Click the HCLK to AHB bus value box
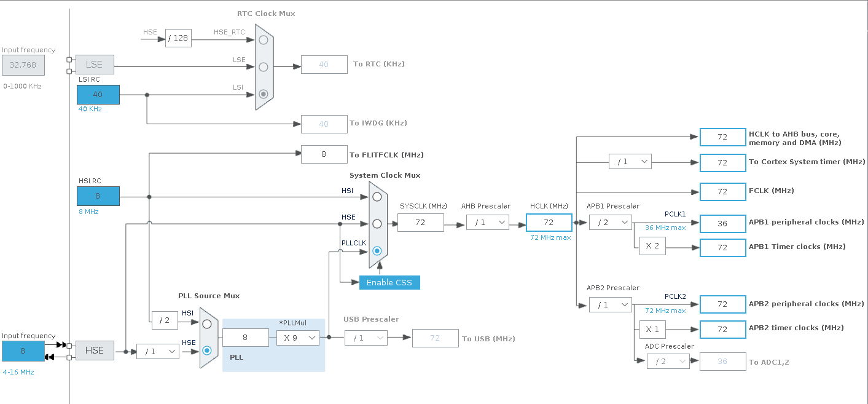The image size is (868, 404). click(723, 137)
